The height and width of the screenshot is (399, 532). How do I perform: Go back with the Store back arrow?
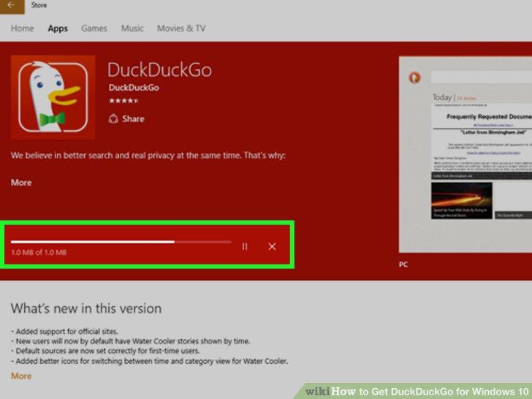click(12, 6)
